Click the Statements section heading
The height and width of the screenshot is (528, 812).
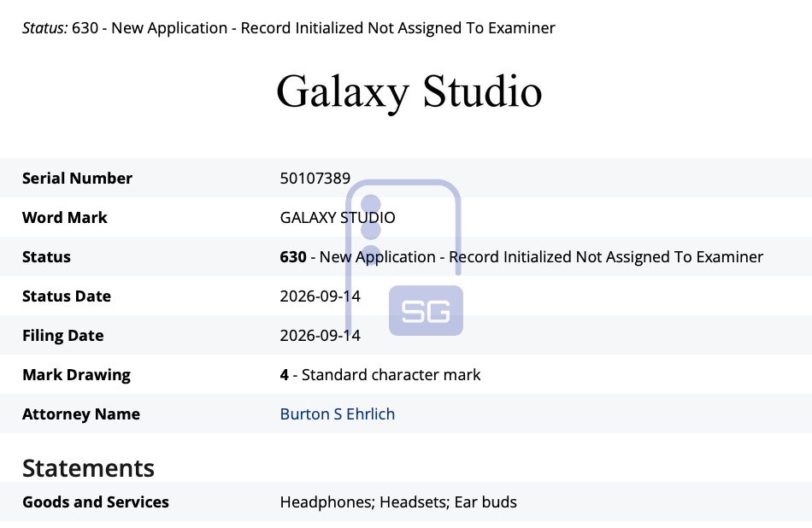(x=88, y=468)
